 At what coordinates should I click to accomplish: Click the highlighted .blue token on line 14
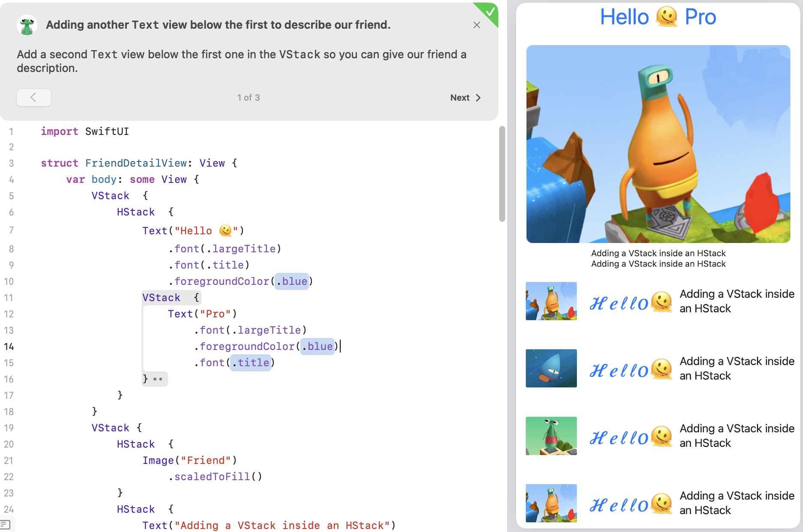[318, 346]
